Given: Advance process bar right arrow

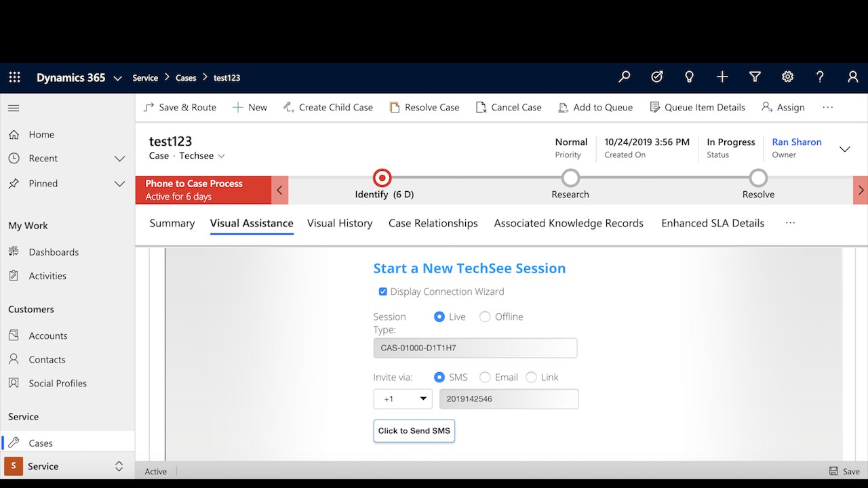Looking at the screenshot, I should (x=861, y=190).
